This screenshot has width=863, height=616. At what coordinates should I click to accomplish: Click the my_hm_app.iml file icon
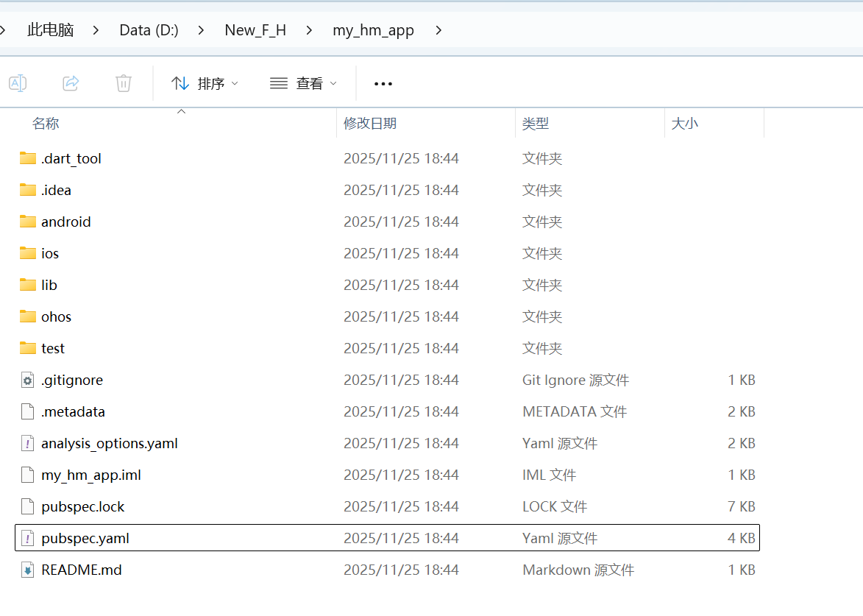[x=27, y=475]
